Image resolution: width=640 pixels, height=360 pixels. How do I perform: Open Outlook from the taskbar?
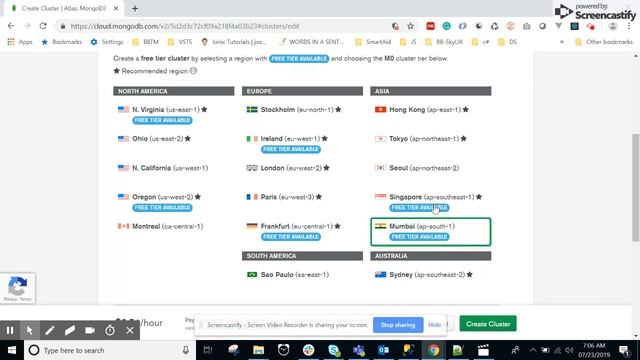point(384,350)
